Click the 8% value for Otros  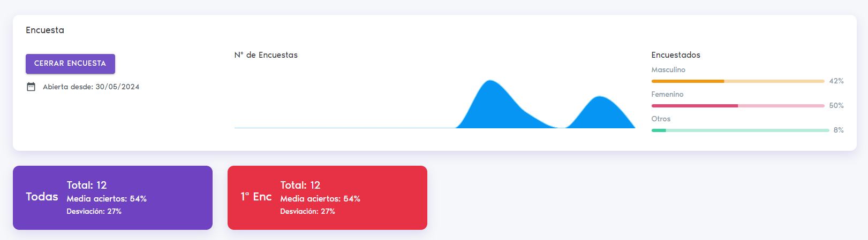838,130
